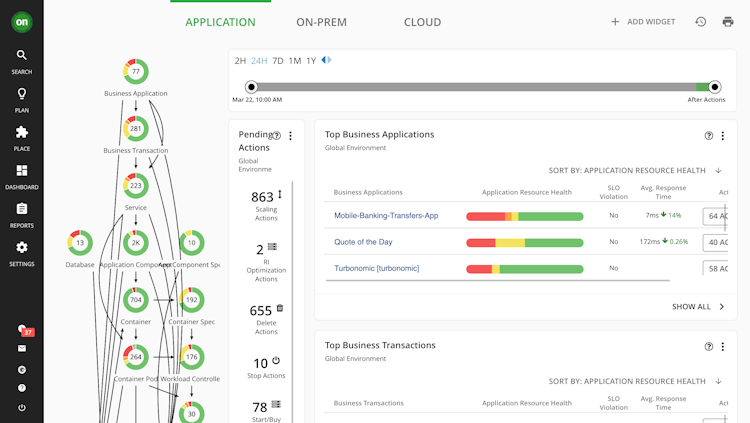
Task: Select the 1Y time range
Action: (x=311, y=61)
